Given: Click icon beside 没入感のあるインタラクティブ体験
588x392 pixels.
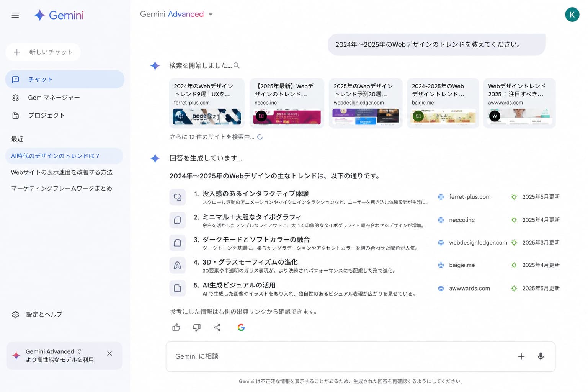Looking at the screenshot, I should pos(178,197).
